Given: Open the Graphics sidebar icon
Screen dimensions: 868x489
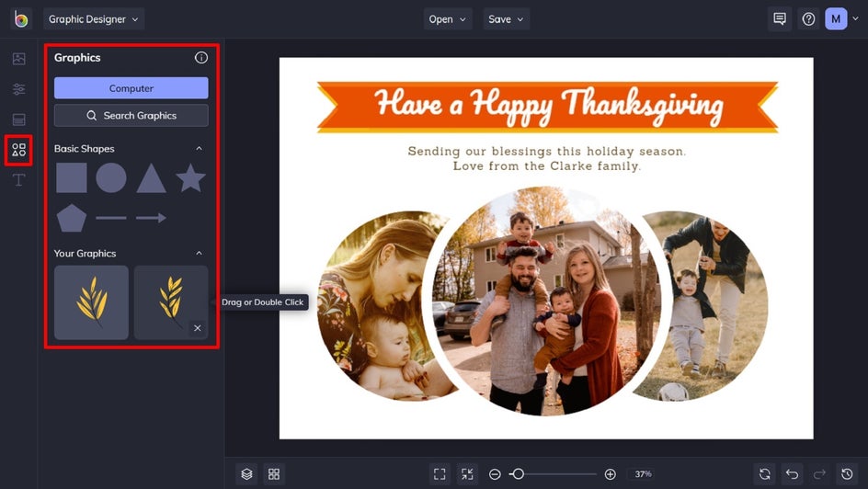Looking at the screenshot, I should [x=18, y=150].
